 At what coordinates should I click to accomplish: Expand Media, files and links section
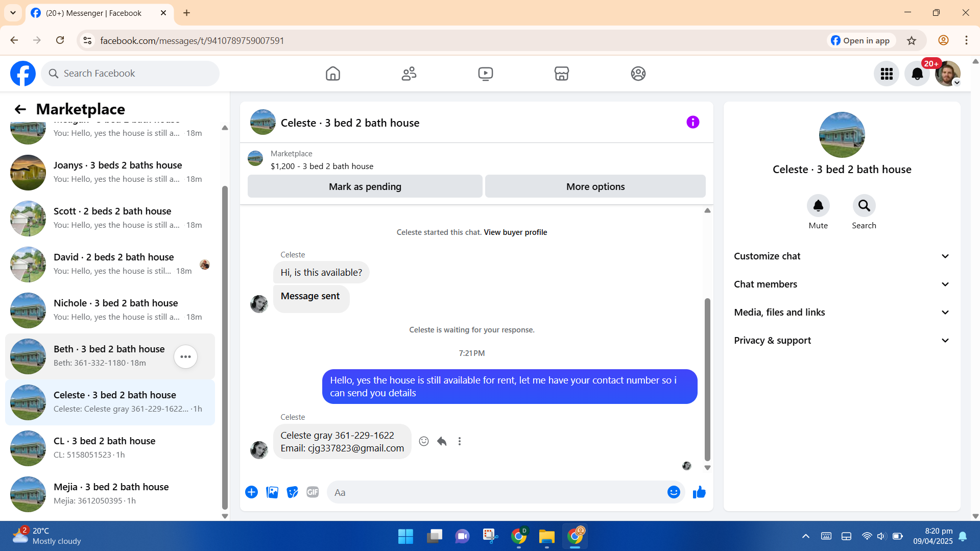coord(842,313)
